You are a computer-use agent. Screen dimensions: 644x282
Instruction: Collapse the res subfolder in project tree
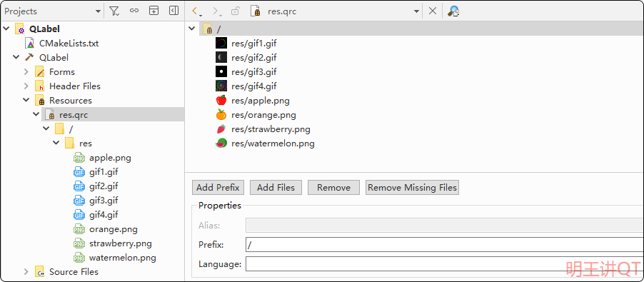(x=56, y=143)
